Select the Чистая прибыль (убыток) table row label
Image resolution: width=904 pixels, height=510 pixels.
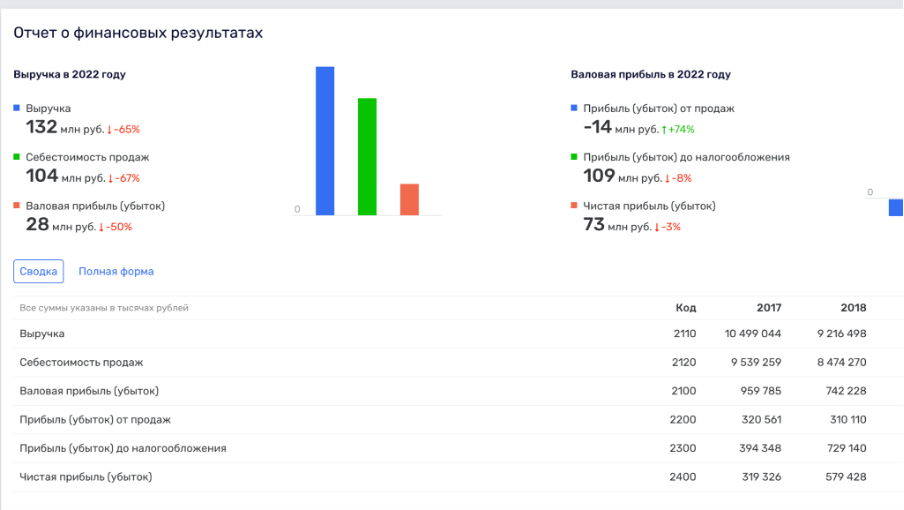tap(86, 477)
